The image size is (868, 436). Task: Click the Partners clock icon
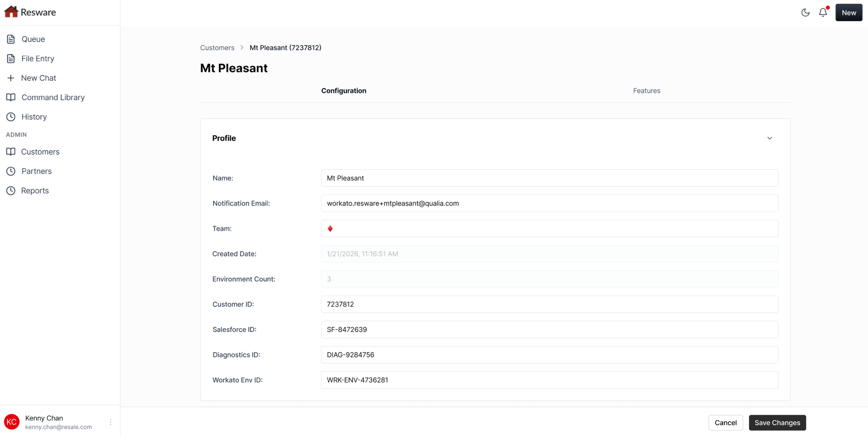(11, 171)
